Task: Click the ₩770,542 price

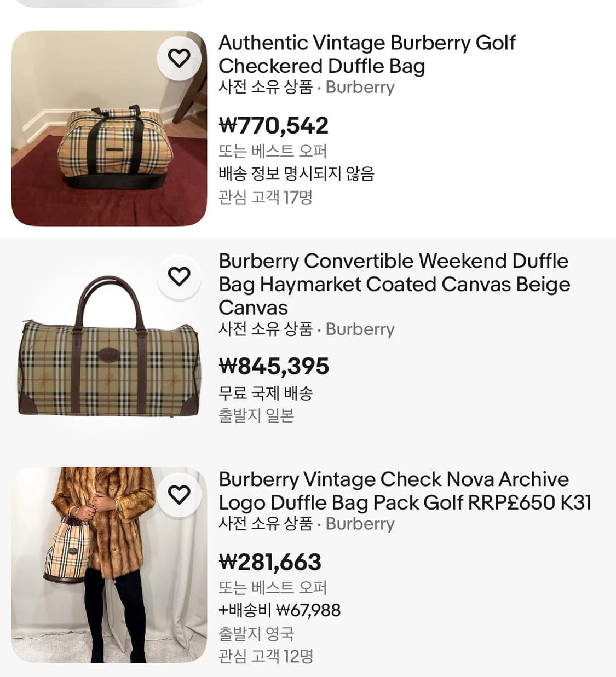Action: (x=274, y=125)
